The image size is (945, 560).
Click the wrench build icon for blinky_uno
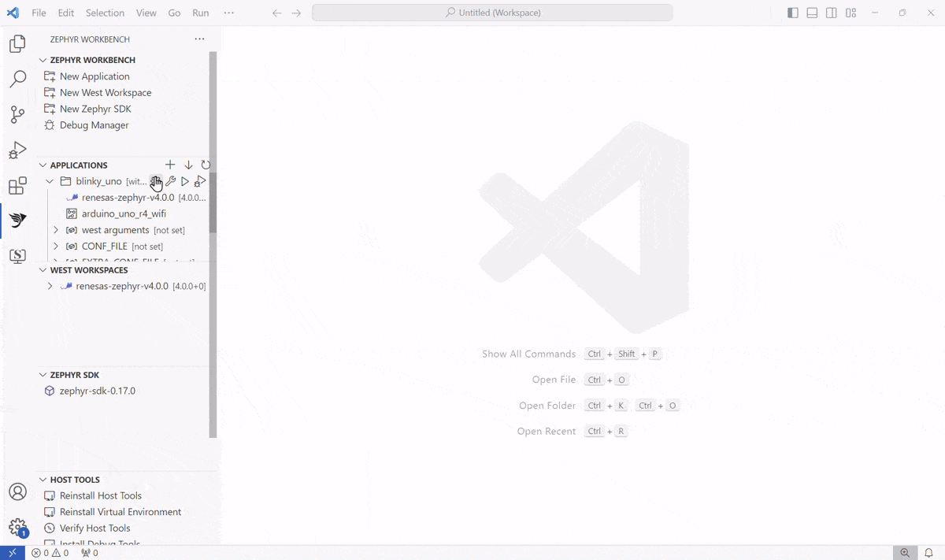170,181
